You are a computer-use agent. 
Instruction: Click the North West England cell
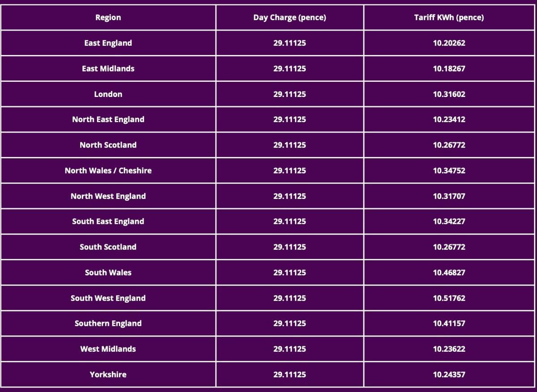(x=108, y=196)
